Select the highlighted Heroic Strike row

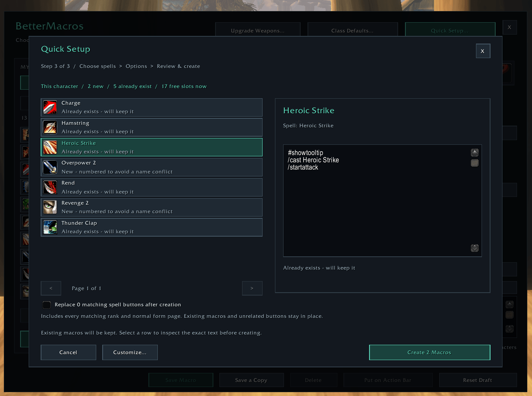(152, 147)
